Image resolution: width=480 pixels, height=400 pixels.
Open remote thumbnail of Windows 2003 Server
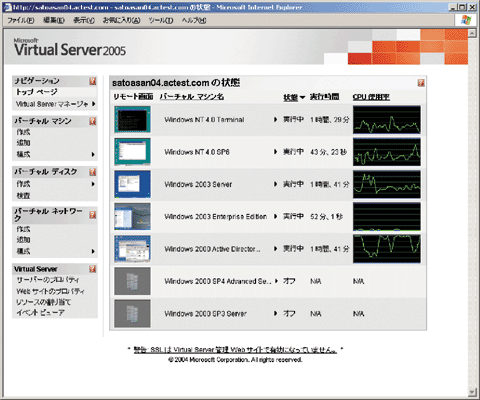pyautogui.click(x=132, y=184)
